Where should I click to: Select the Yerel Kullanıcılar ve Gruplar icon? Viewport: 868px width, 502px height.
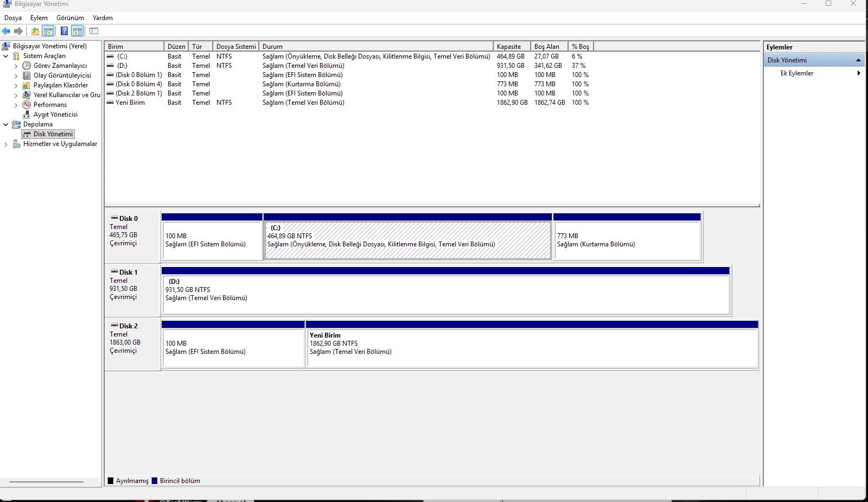point(27,95)
